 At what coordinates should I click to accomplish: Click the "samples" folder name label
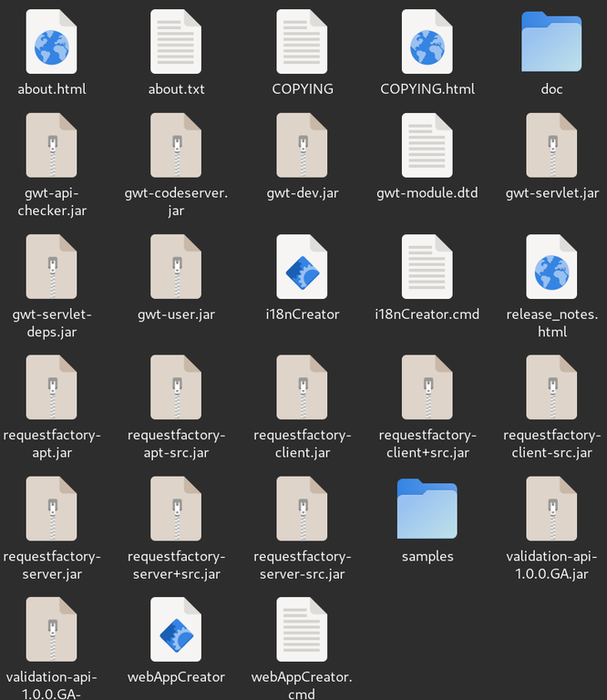point(427,557)
